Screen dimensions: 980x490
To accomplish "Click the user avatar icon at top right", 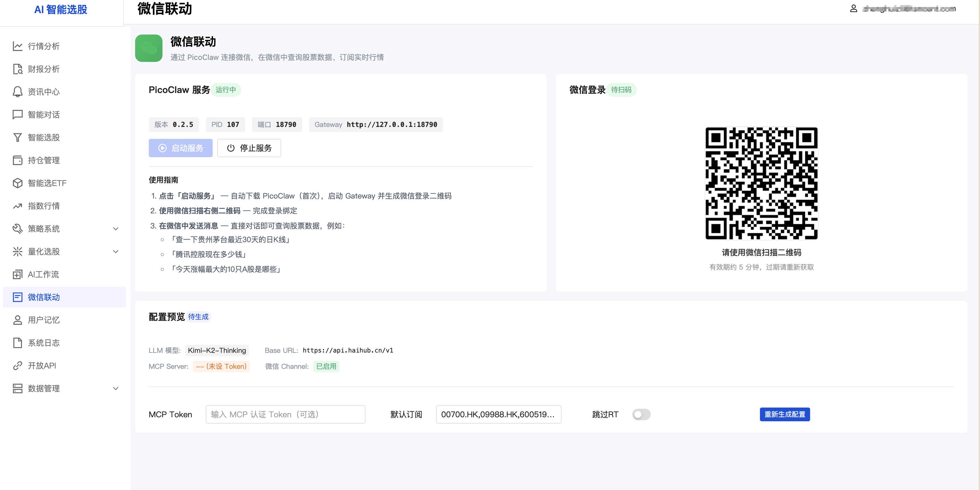I will pos(854,9).
